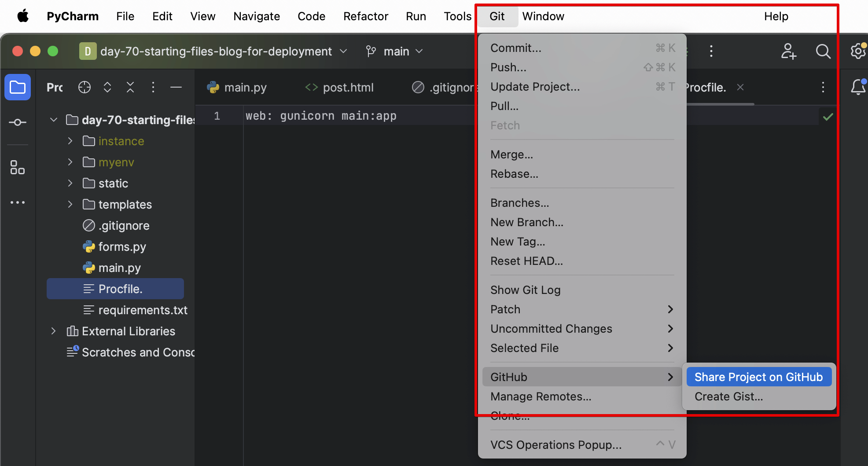Click the Search Everywhere magnifier icon

pos(823,51)
